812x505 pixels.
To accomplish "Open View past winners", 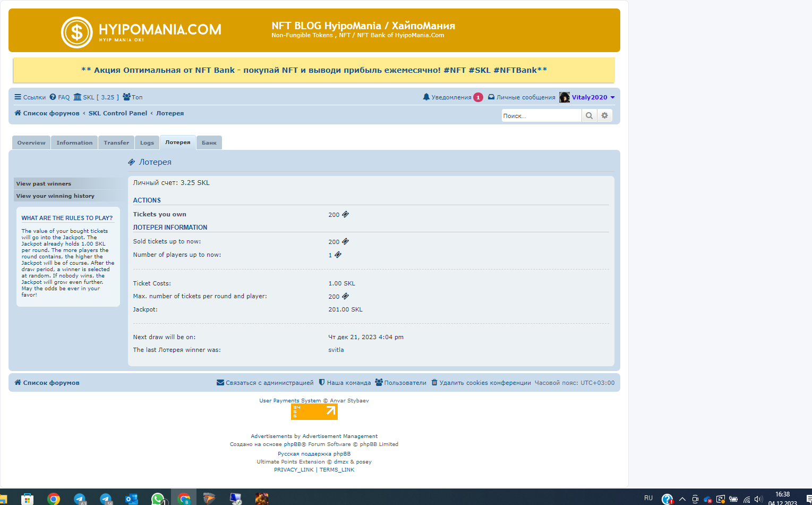I will [x=44, y=184].
